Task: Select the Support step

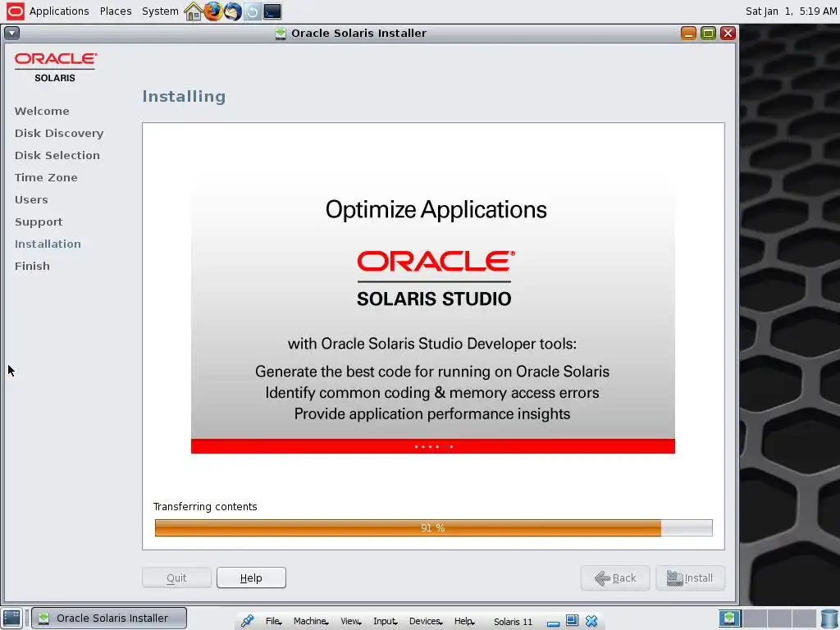Action: (39, 221)
